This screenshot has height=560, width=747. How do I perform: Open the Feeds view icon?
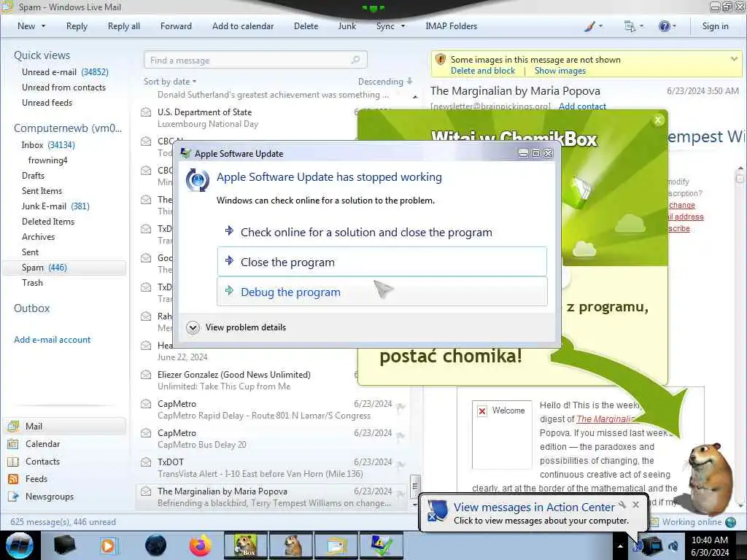tap(13, 479)
